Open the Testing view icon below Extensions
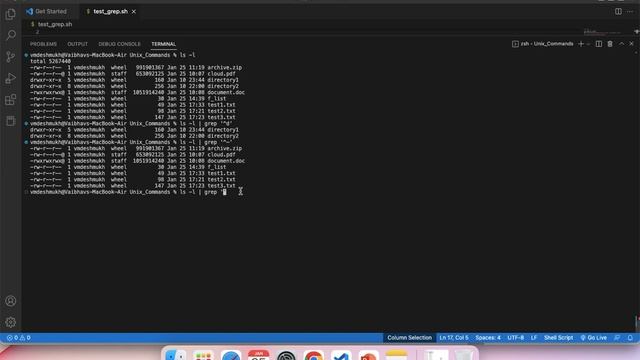This screenshot has width=640, height=360. coord(11,121)
